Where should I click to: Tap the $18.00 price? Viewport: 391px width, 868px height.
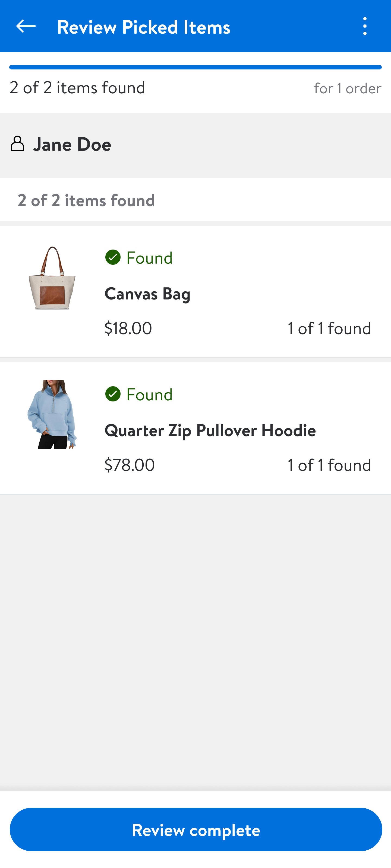pyautogui.click(x=128, y=328)
